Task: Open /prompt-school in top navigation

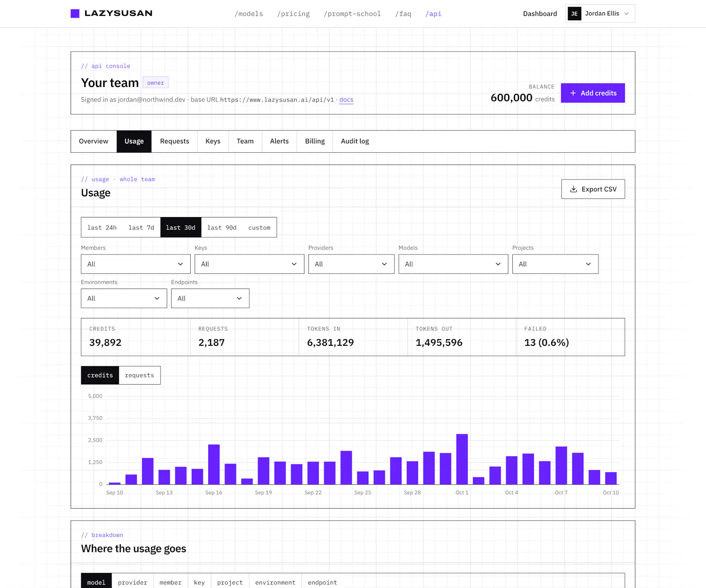Action: [352, 14]
